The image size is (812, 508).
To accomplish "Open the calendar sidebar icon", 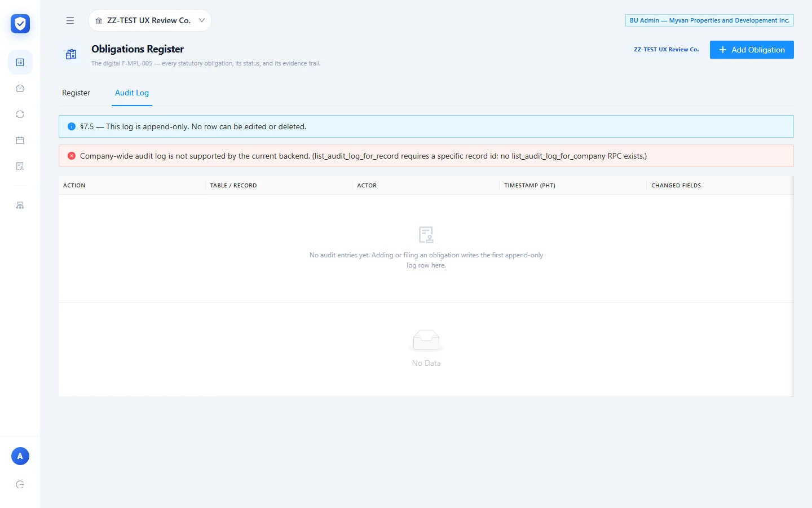I will coord(20,140).
